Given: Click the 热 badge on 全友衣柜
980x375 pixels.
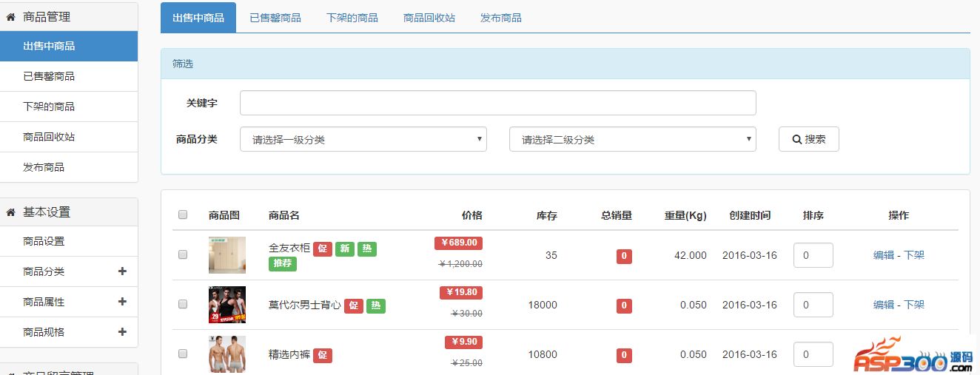Looking at the screenshot, I should click(x=367, y=249).
